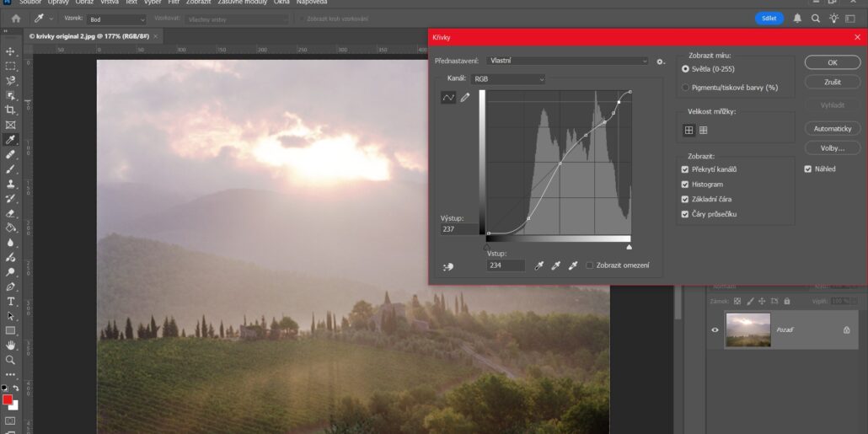Toggle Základní čára checkbox
This screenshot has height=434, width=868.
point(685,199)
